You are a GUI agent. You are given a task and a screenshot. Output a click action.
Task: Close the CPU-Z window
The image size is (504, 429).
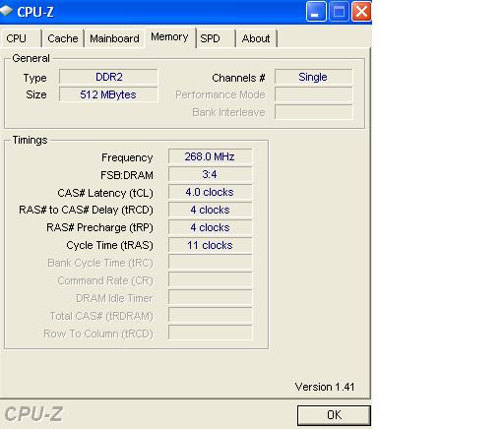(361, 12)
